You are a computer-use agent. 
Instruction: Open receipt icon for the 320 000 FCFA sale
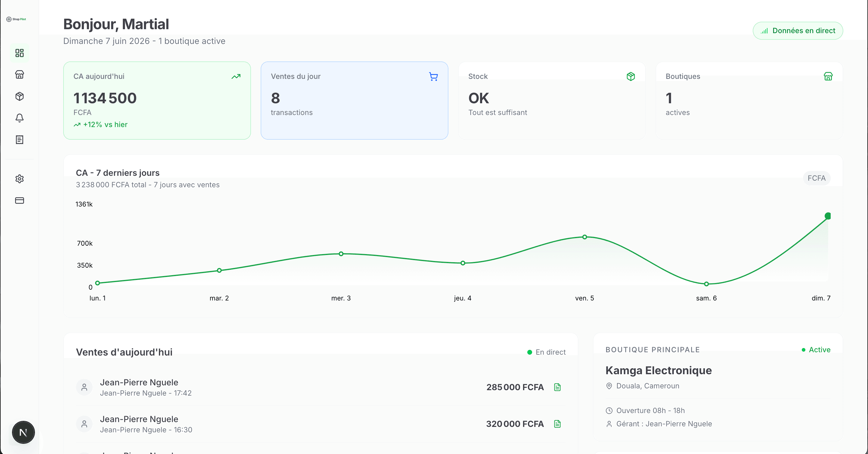point(557,424)
